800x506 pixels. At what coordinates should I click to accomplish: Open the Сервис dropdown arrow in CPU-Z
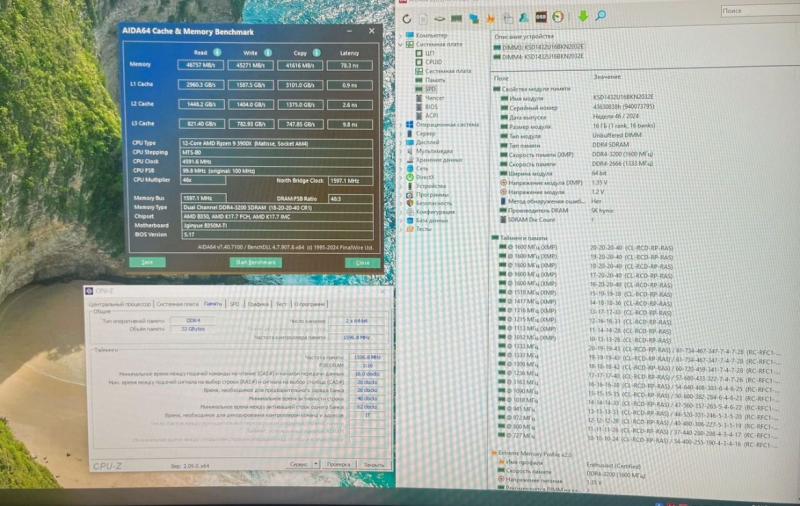[316, 464]
